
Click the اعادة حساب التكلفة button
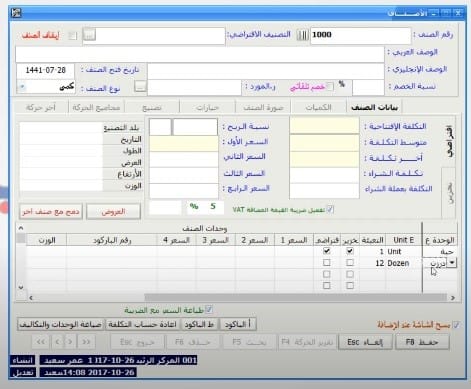pos(142,324)
